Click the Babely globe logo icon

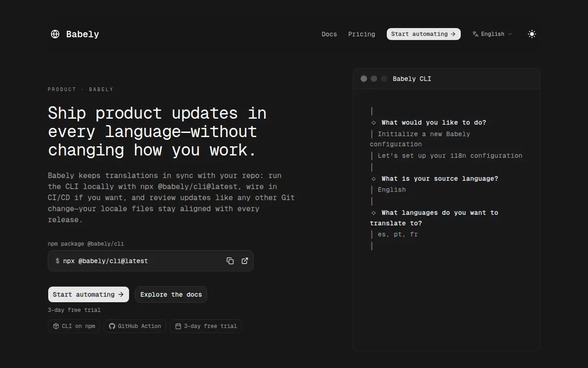(x=55, y=34)
